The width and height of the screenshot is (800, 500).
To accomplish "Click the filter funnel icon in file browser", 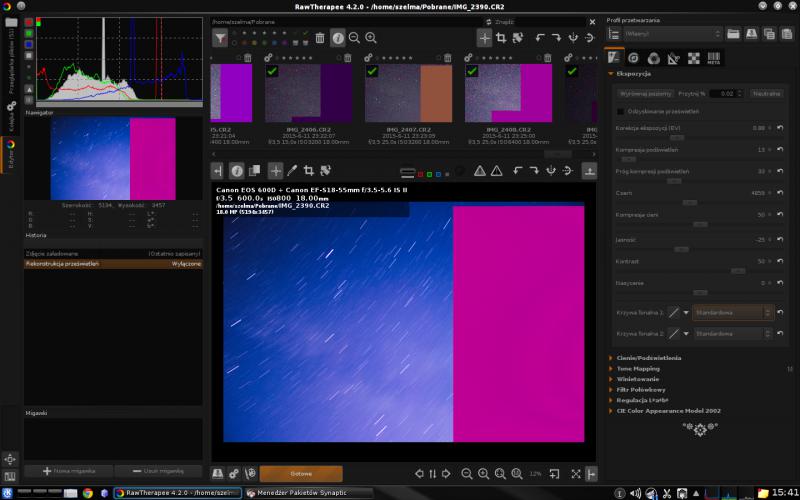I will tap(220, 37).
